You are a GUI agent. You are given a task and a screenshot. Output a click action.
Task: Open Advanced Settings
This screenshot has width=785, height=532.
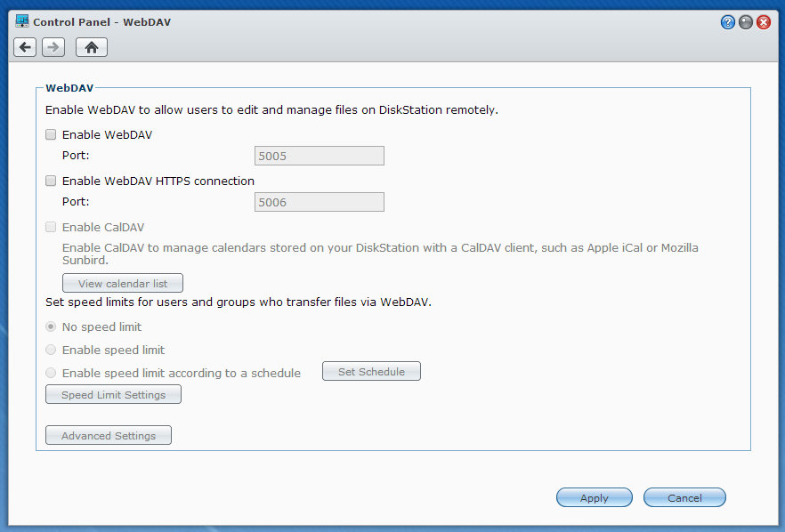109,435
